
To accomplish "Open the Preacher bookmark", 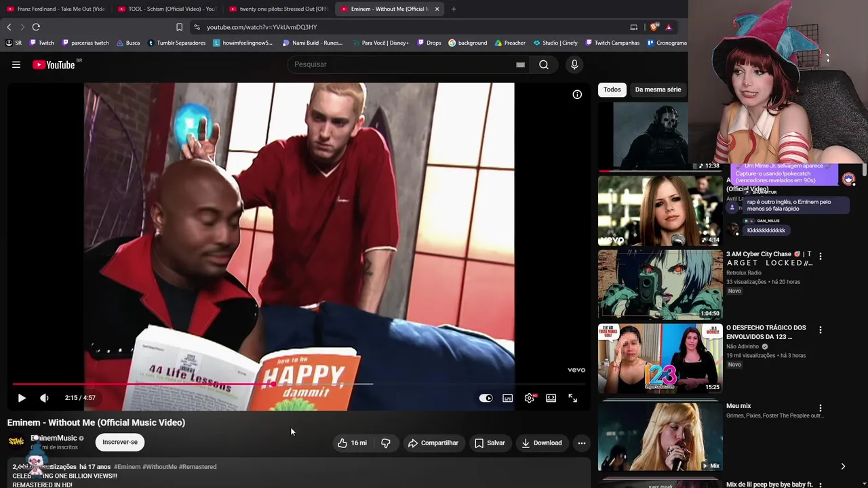I will (510, 43).
